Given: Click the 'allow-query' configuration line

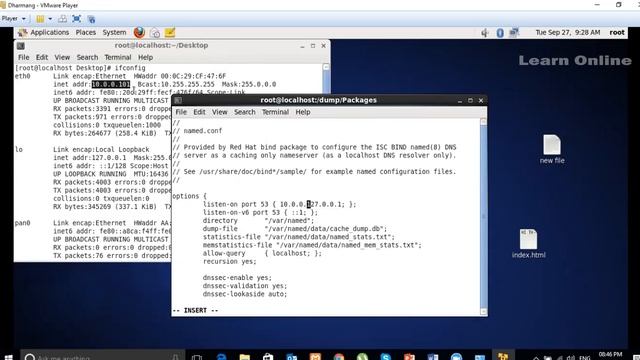Looking at the screenshot, I should (x=262, y=253).
